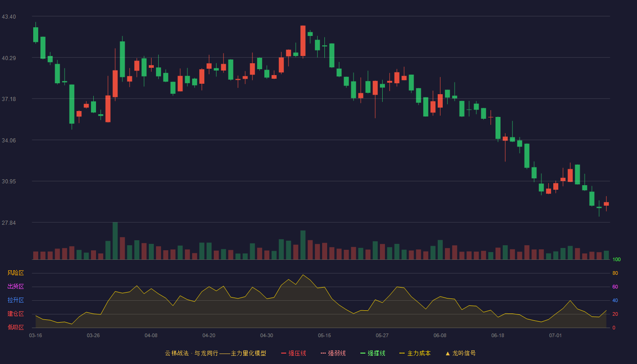Click the 27.84 price axis label
Viewport: 637px width, 364px height.
point(9,223)
